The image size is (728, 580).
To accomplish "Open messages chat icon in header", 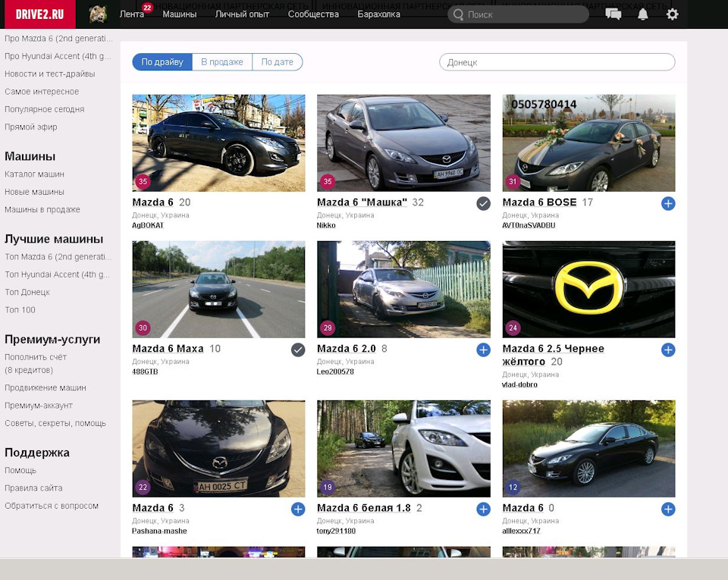I will click(613, 14).
